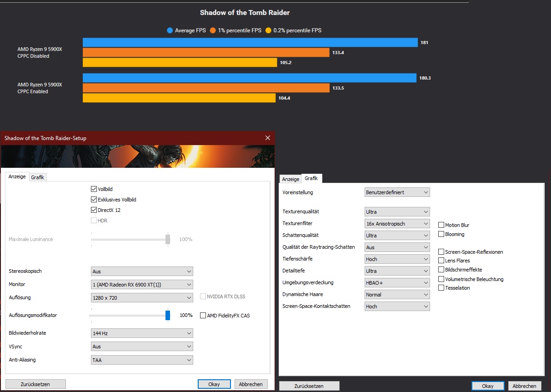Click Zurücksetzen in the left setup window
The width and height of the screenshot is (551, 392).
(35, 384)
